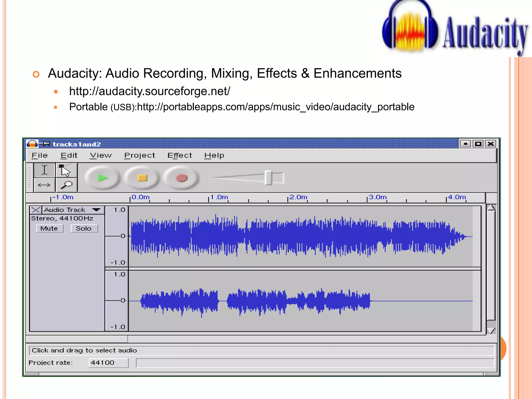Open the Help menu
532x399 pixels.
pyautogui.click(x=214, y=155)
